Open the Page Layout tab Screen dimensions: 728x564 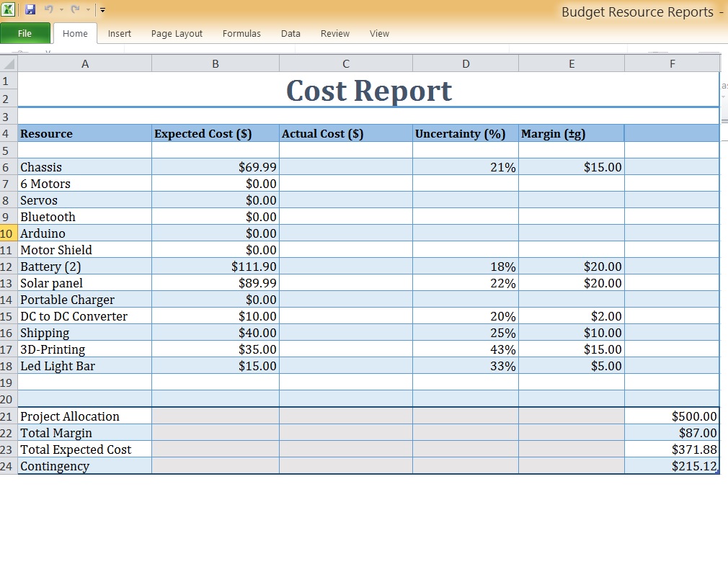pyautogui.click(x=177, y=33)
